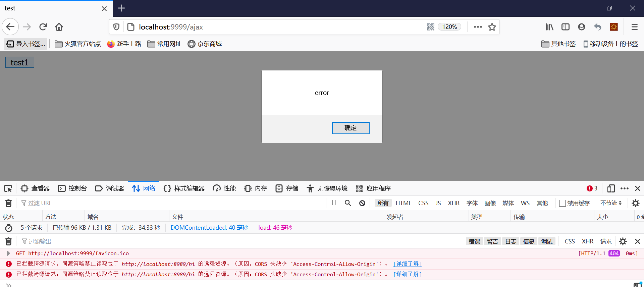Open network panel settings gear
Screen dimensions: 644x287
click(635, 203)
